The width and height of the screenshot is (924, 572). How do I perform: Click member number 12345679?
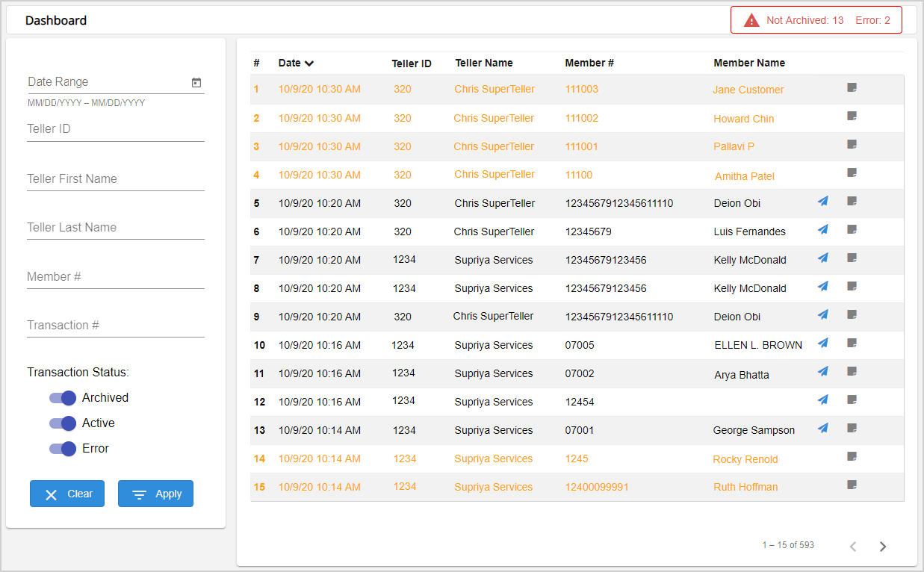(588, 231)
